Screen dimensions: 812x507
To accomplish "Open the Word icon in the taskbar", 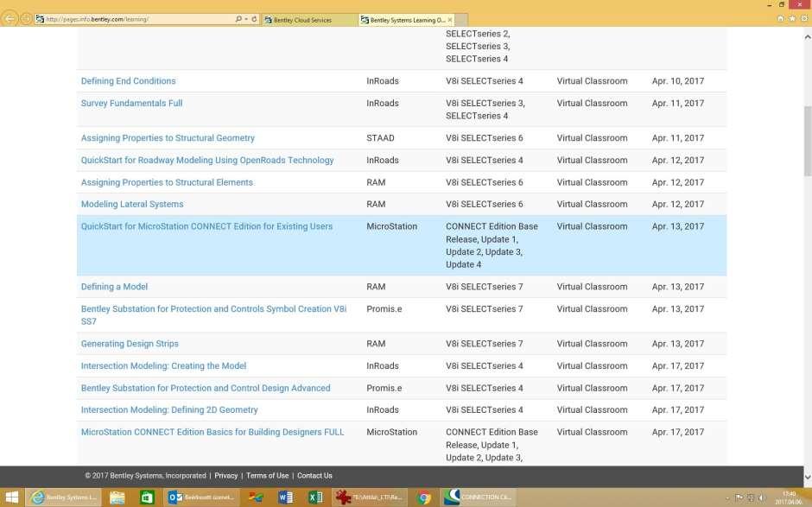I will click(x=285, y=497).
